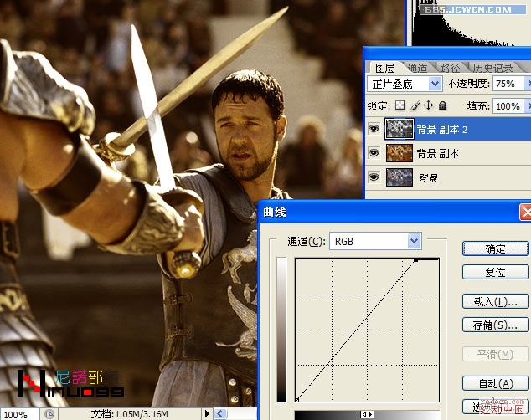
Task: Click the horizontal scrollbar left arrow
Action: [220, 413]
